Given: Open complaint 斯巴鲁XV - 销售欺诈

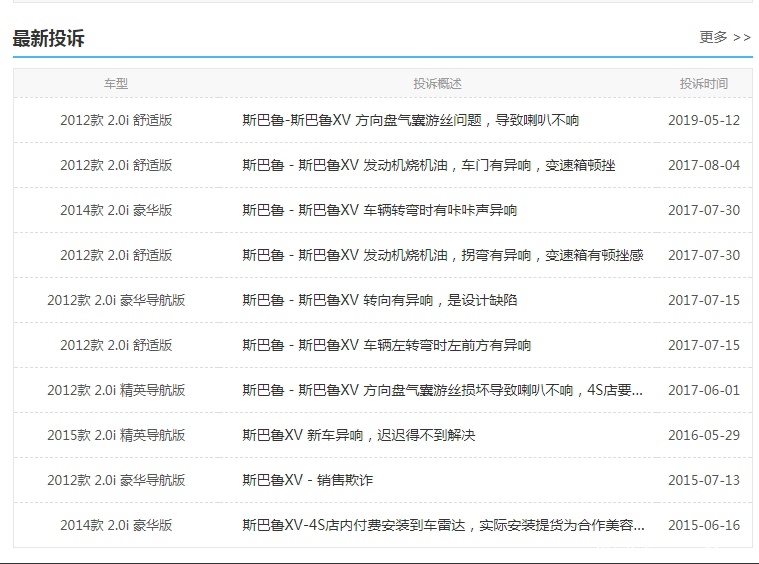Looking at the screenshot, I should pyautogui.click(x=307, y=480).
